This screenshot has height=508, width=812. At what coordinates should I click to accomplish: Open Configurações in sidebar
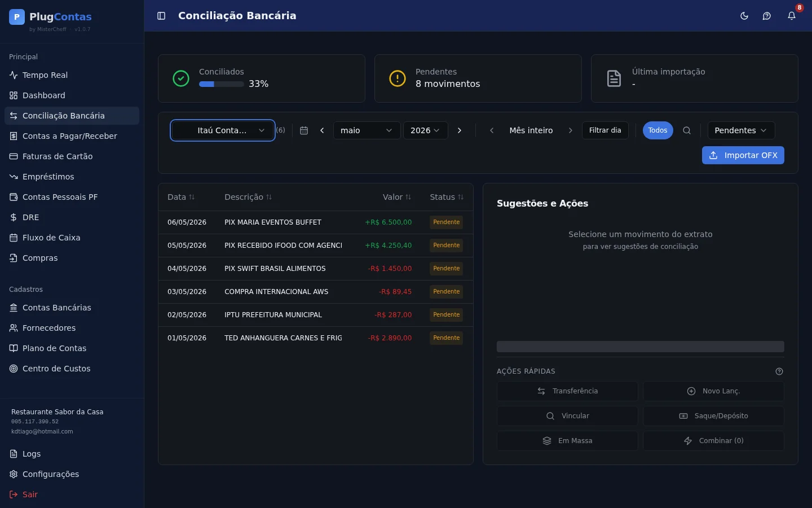pyautogui.click(x=72, y=474)
